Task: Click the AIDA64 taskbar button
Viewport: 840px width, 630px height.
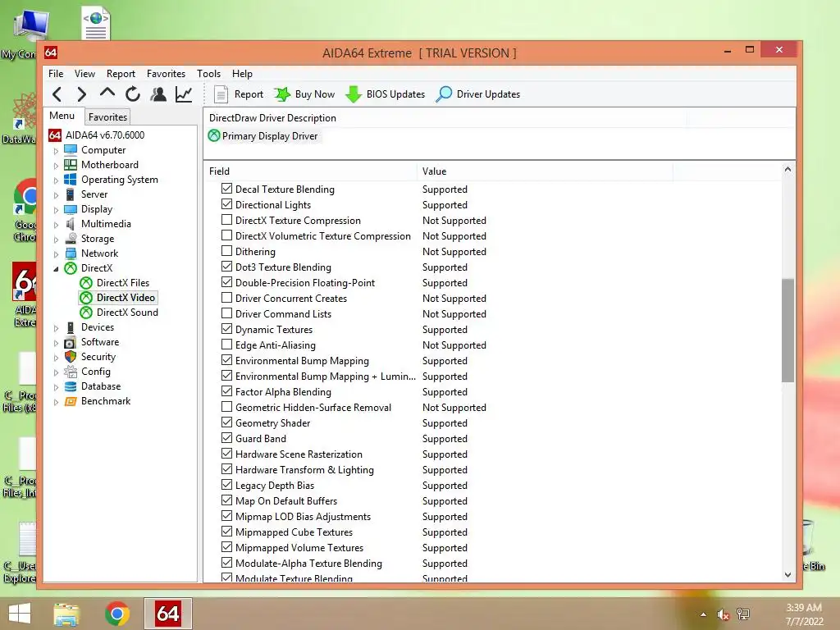Action: [x=167, y=614]
